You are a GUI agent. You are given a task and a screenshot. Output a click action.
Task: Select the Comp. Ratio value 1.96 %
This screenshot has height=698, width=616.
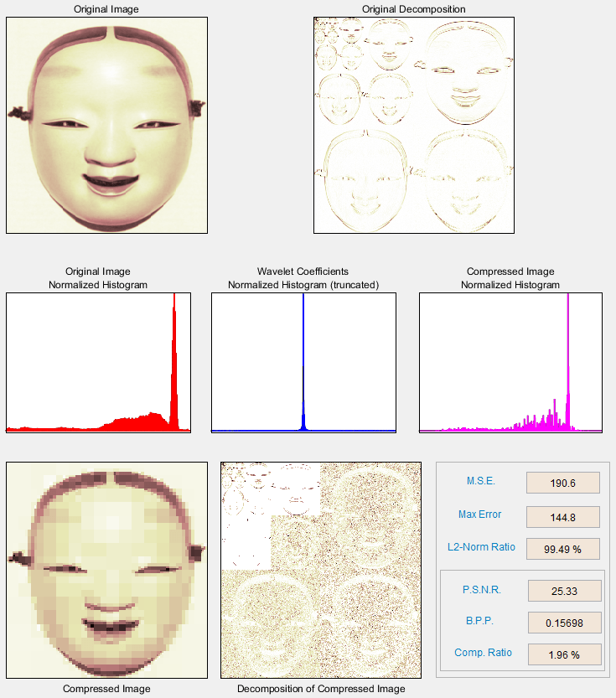coord(564,654)
